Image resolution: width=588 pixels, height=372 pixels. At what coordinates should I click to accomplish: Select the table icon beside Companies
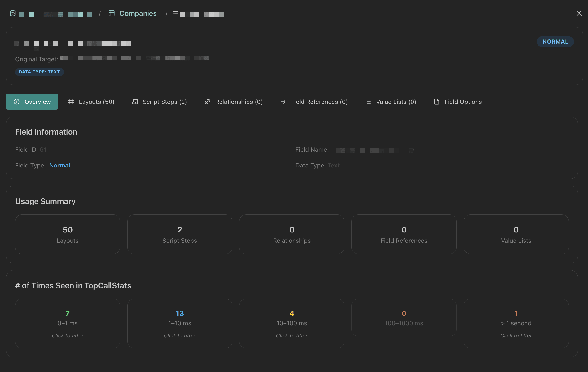click(112, 13)
